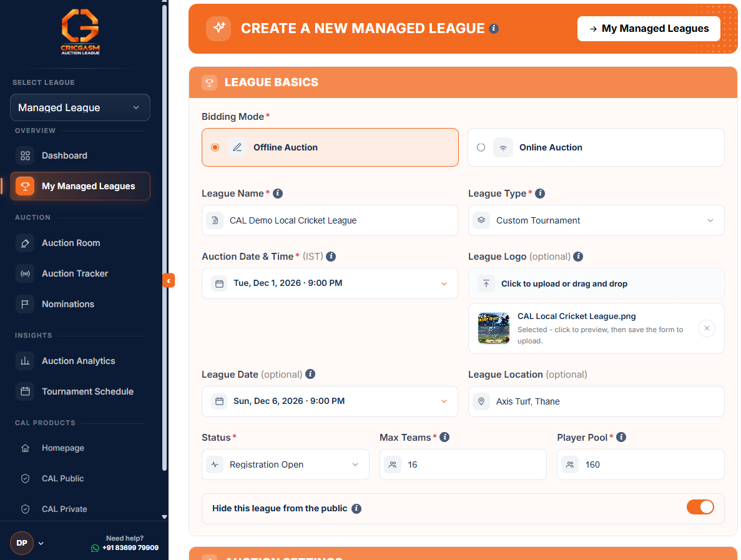The width and height of the screenshot is (741, 560).
Task: Click the Auction Analytics bar chart icon
Action: [25, 361]
